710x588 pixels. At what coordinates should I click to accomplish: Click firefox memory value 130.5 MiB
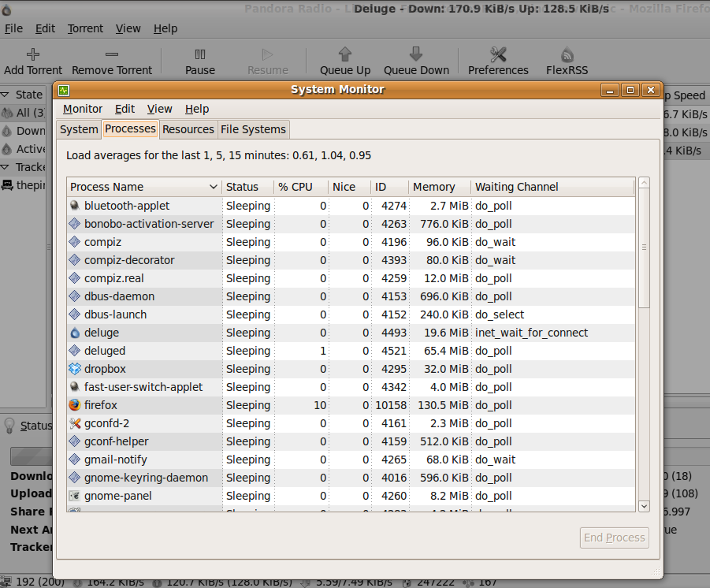point(443,405)
